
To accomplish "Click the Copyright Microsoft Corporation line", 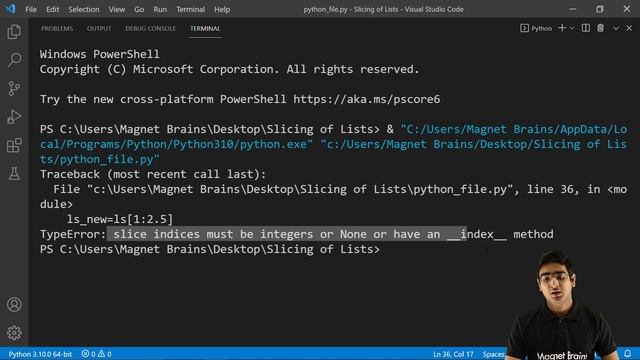I will (x=229, y=69).
